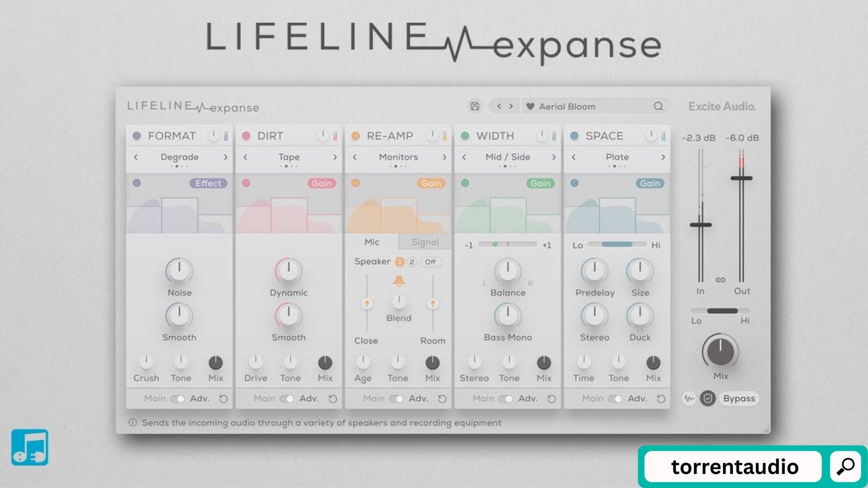Reset the SPACE module with circular arrow
The image size is (868, 488).
point(661,399)
